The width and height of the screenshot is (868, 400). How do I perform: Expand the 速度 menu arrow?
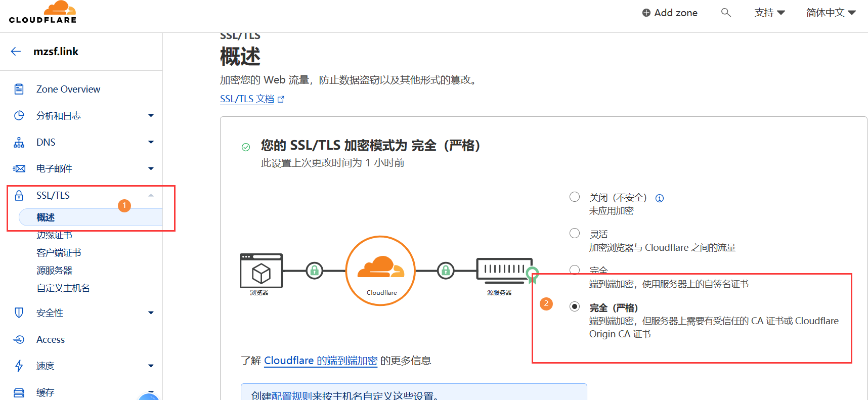click(151, 366)
